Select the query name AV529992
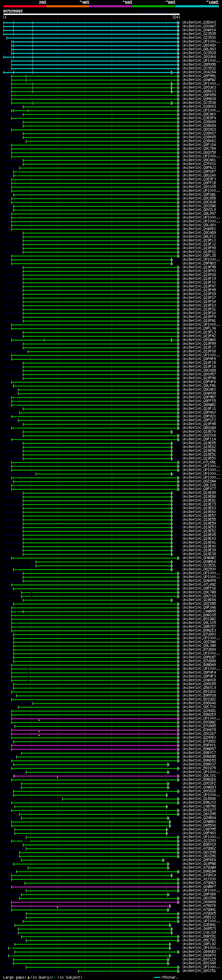Screen dimensions: 222x980 pyautogui.click(x=13, y=11)
